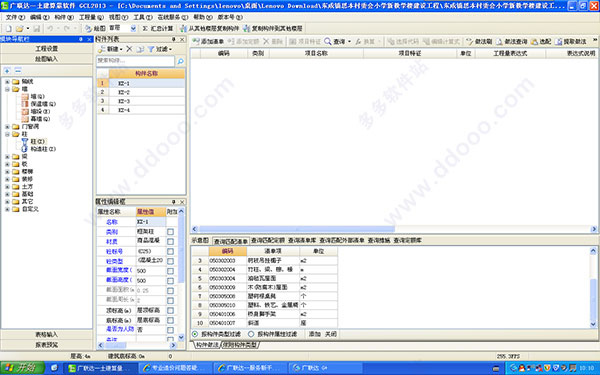Open the 工具 menu
This screenshot has width=600, height=375.
(x=143, y=18)
